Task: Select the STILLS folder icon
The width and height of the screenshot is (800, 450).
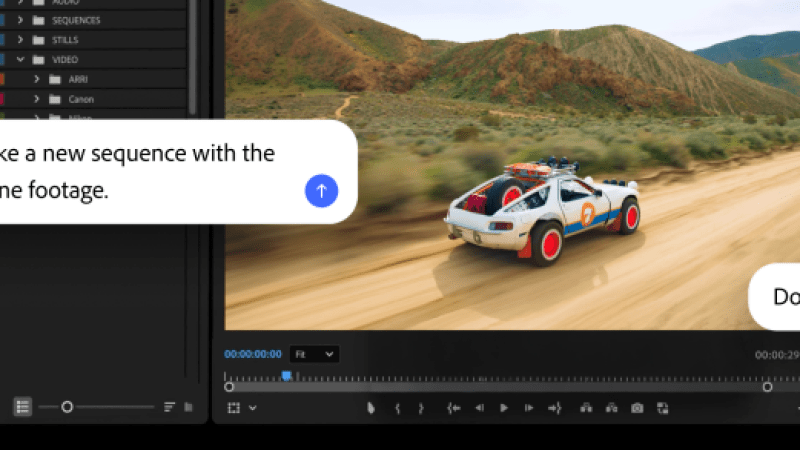Action: tap(38, 40)
